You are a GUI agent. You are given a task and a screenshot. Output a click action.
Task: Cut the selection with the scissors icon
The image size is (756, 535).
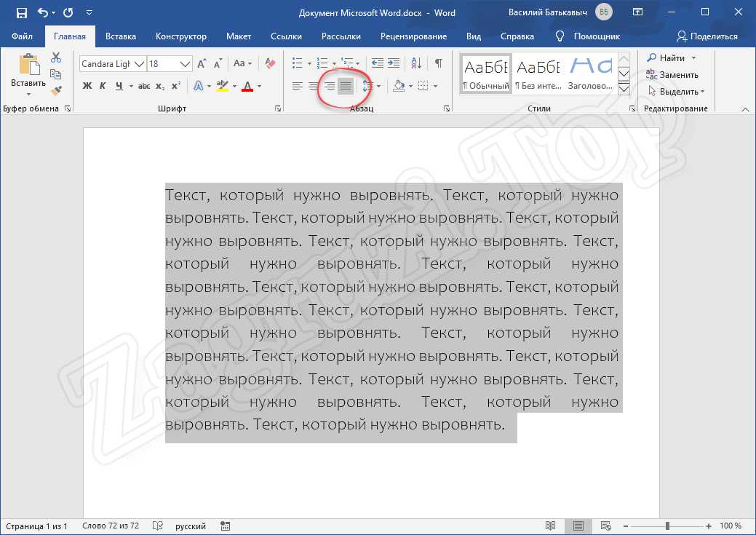[x=56, y=58]
